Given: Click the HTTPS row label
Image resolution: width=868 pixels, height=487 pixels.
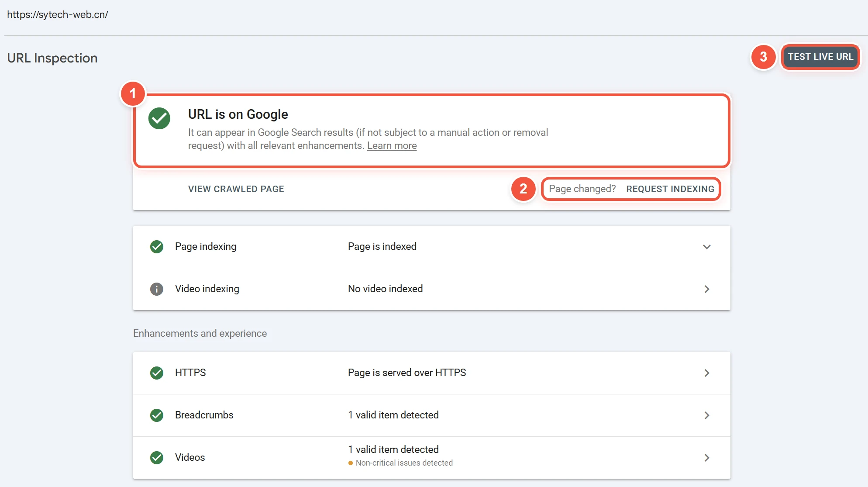Looking at the screenshot, I should 190,373.
